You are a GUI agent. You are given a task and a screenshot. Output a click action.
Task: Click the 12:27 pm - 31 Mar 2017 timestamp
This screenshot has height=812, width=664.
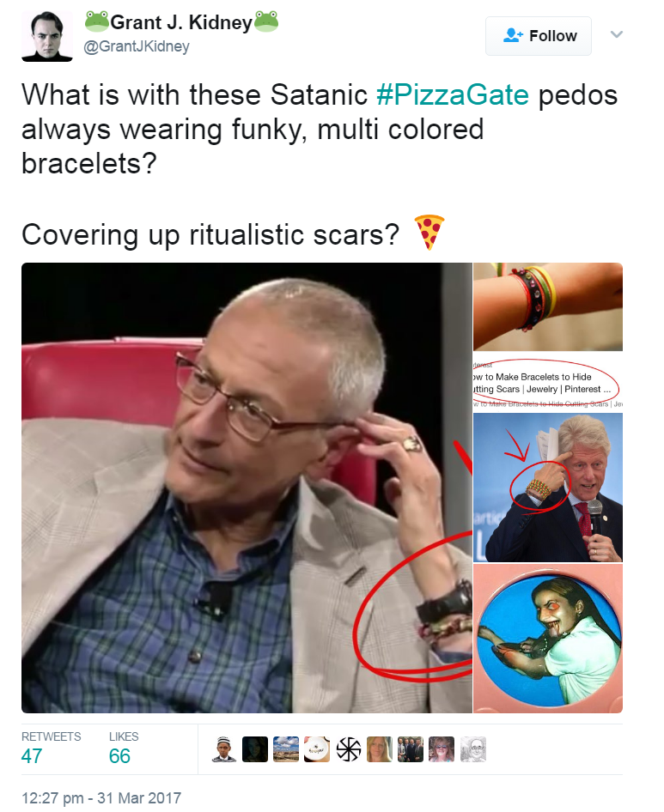101,798
